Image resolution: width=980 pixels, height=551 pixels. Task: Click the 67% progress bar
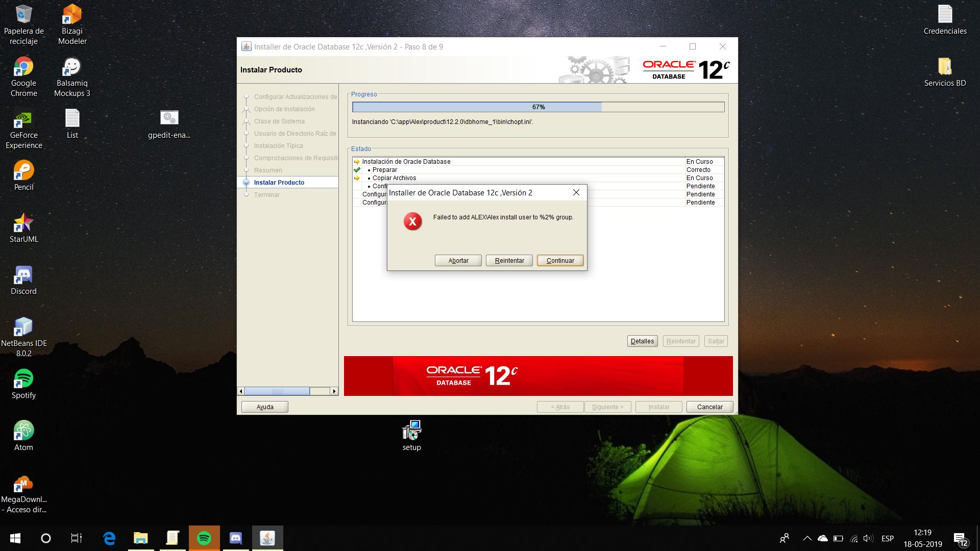(x=538, y=107)
